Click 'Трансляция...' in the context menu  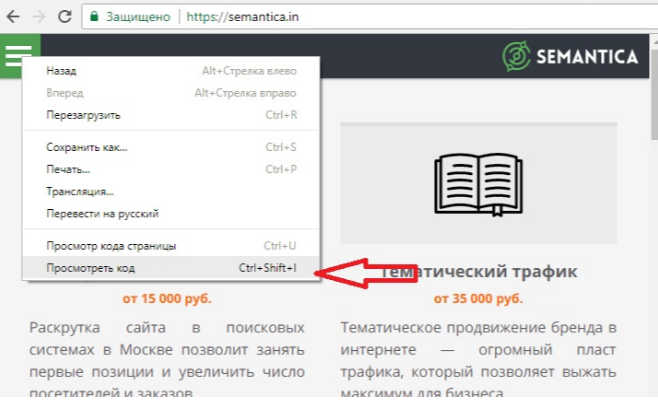(x=80, y=191)
